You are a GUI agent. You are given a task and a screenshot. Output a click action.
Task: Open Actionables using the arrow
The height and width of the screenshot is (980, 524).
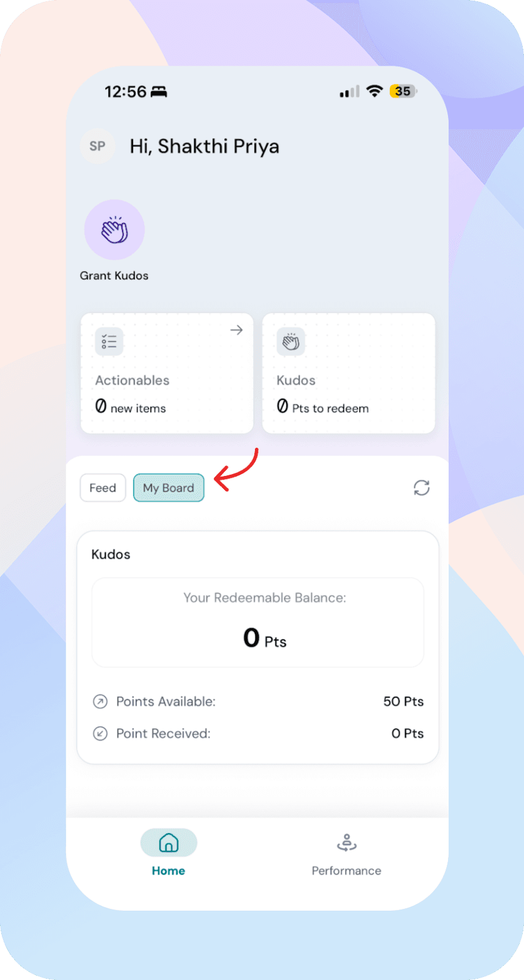[x=237, y=330]
